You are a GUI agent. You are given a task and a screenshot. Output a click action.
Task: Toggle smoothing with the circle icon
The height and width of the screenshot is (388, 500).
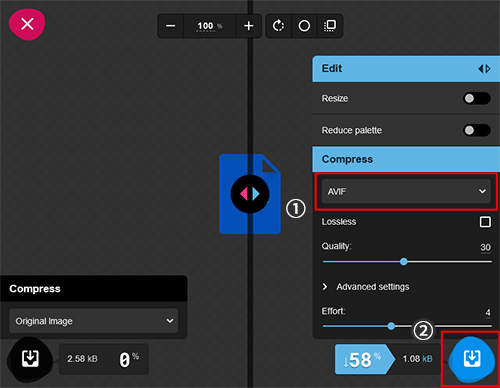(x=304, y=26)
